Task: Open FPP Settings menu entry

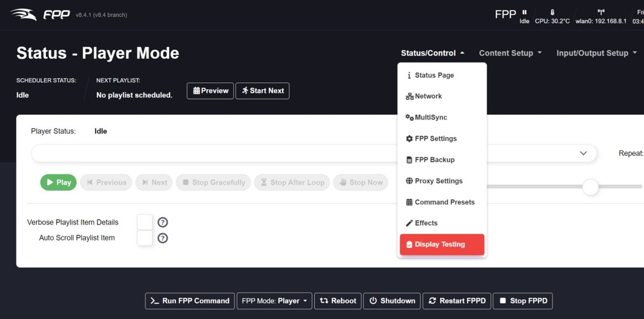Action: [442, 139]
